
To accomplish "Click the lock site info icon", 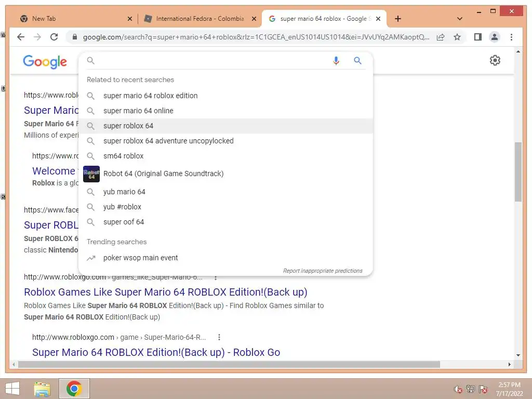I will click(x=75, y=37).
